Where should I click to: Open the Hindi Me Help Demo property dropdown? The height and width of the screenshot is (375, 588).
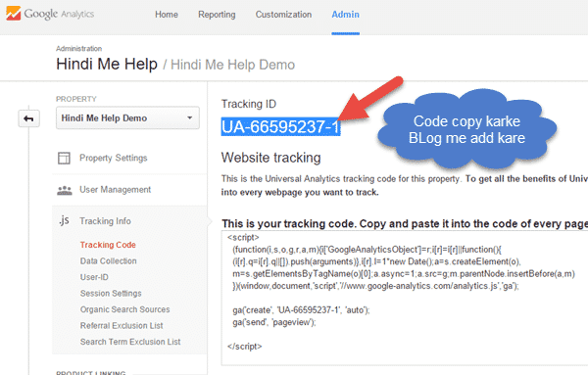pos(127,118)
